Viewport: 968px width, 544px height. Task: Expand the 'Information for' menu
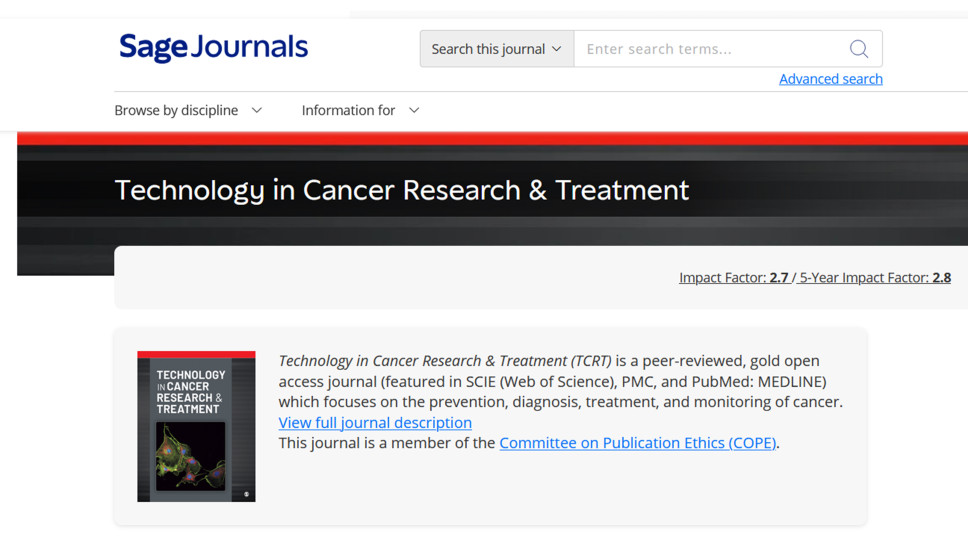(x=361, y=111)
